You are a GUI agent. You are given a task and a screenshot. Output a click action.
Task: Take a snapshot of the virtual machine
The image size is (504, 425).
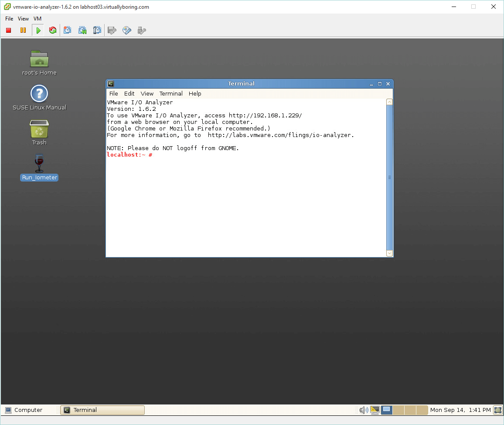point(68,30)
